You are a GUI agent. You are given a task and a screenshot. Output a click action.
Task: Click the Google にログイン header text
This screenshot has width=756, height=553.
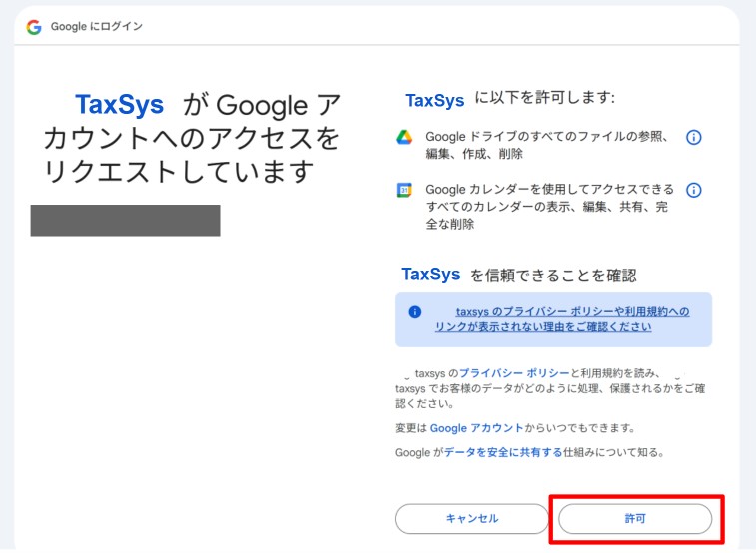(97, 27)
